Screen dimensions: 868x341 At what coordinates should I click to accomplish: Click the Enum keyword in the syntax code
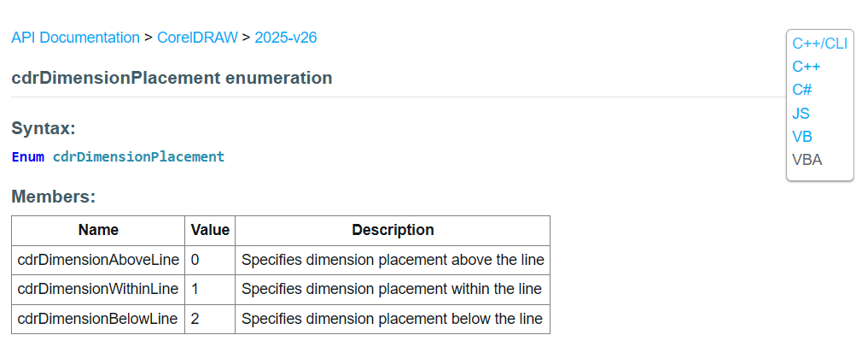click(x=27, y=157)
